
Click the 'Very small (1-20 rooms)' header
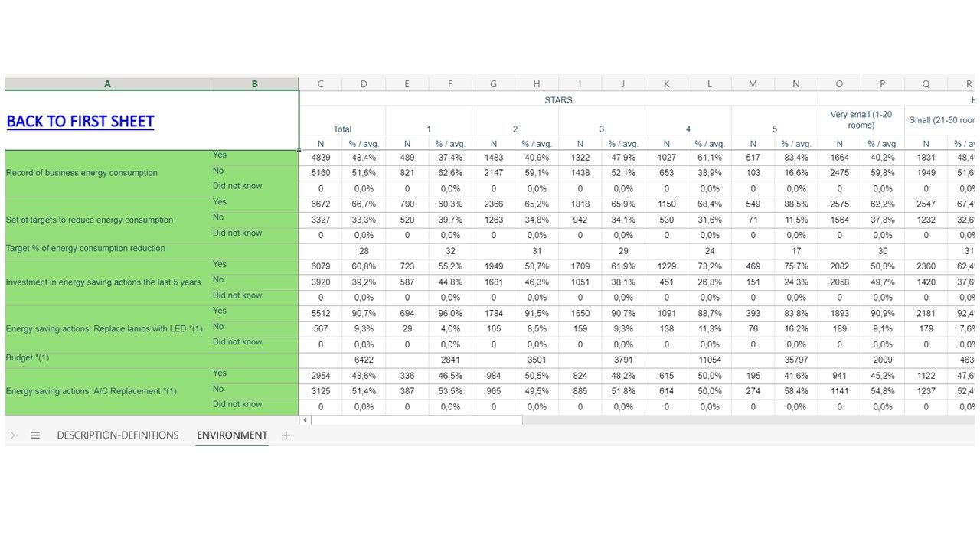861,120
